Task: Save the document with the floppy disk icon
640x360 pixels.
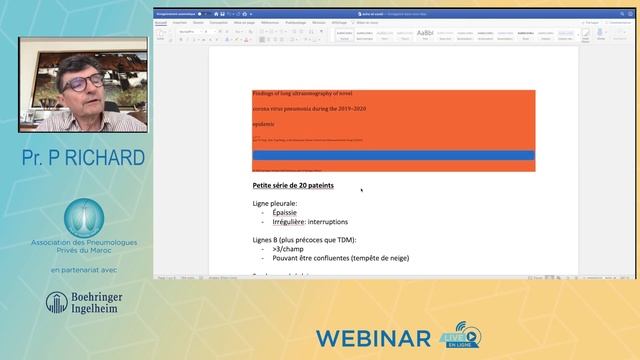Action: click(x=222, y=14)
